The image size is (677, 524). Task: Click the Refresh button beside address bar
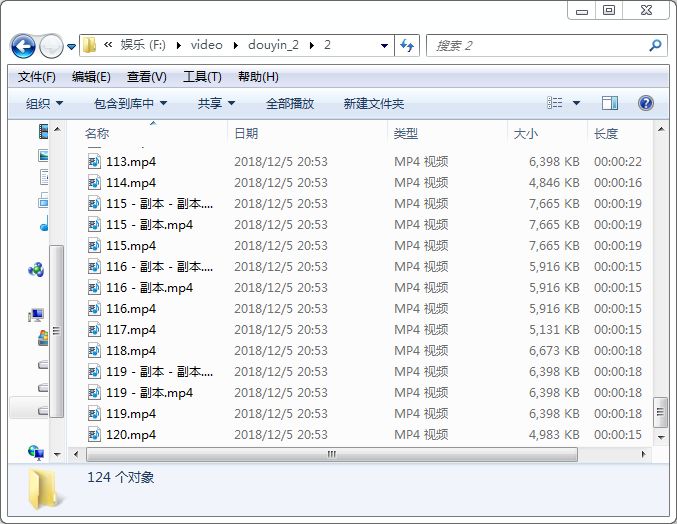tap(407, 46)
